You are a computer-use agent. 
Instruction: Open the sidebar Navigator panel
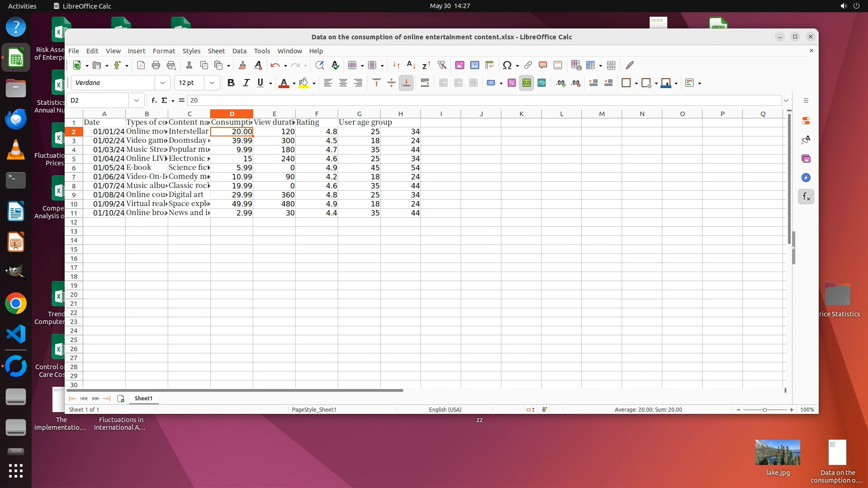(x=806, y=178)
